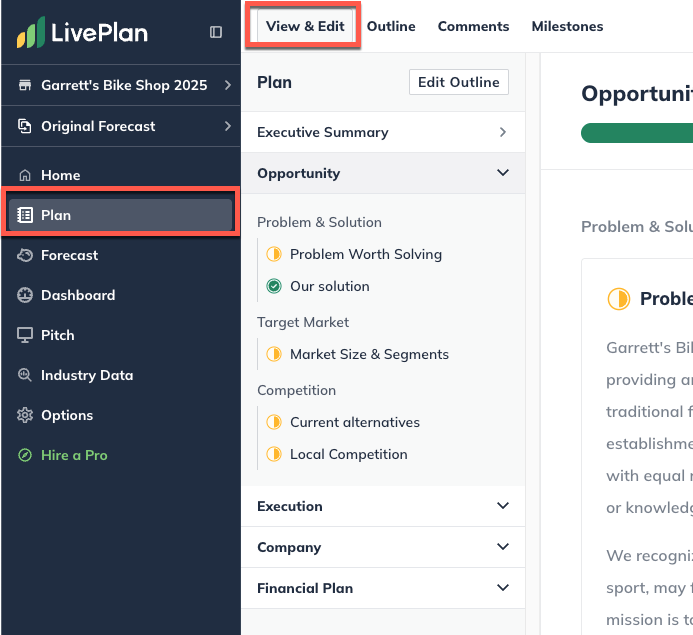The height and width of the screenshot is (635, 693).
Task: Click the Dashboard gauge icon
Action: 25,295
